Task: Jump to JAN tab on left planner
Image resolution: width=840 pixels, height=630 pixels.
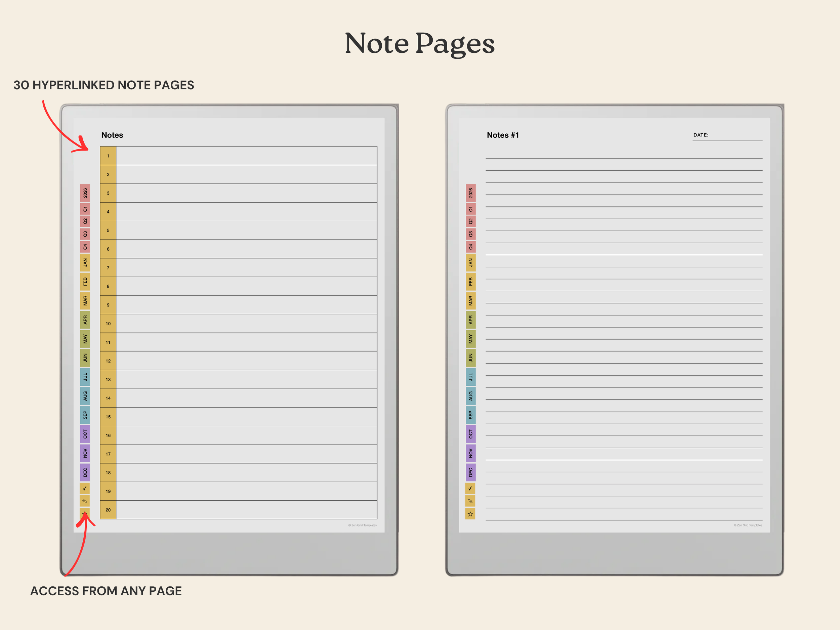Action: [85, 262]
